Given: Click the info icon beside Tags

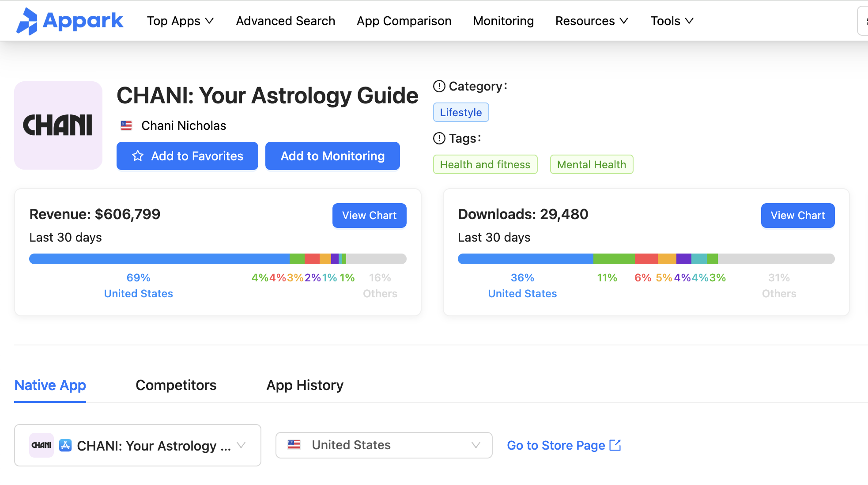Looking at the screenshot, I should tap(438, 138).
